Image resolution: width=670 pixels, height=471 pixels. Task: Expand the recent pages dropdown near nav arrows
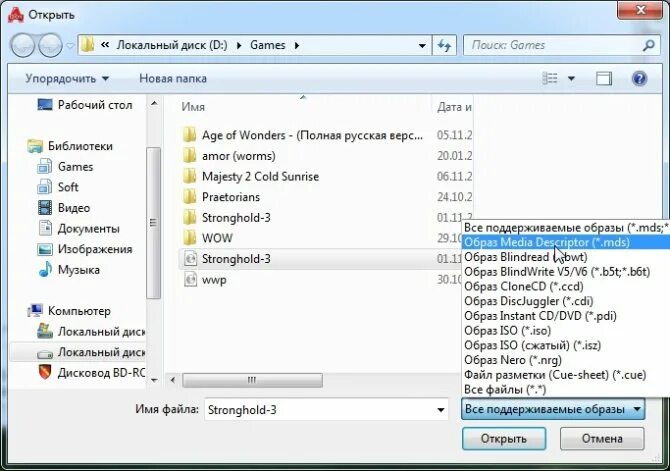(x=70, y=45)
